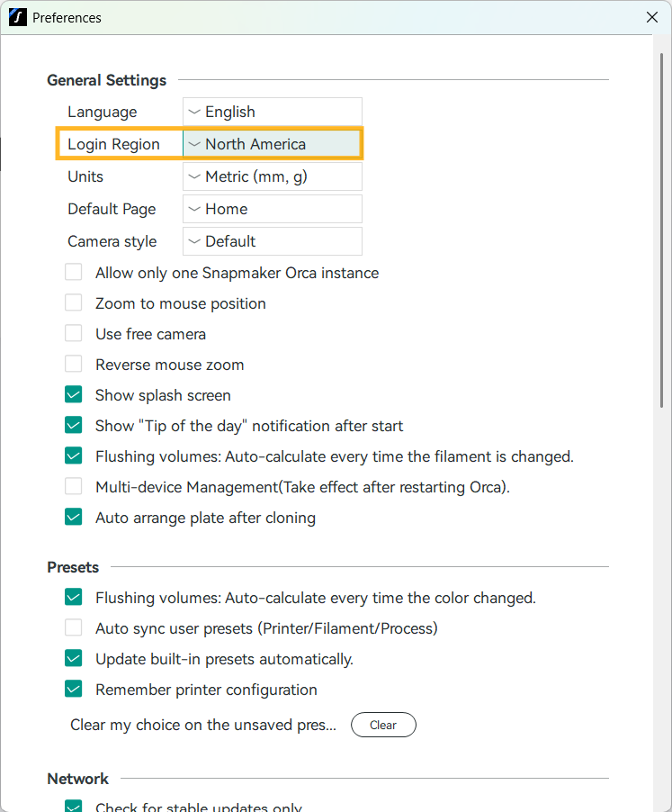Open the Units dropdown
Screen dimensions: 672x812
[272, 176]
